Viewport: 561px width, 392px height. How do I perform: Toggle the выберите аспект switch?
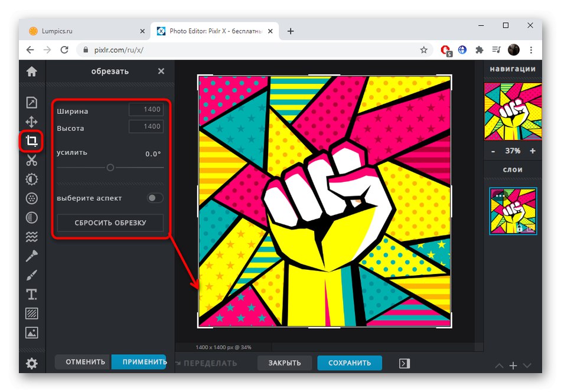pyautogui.click(x=155, y=198)
